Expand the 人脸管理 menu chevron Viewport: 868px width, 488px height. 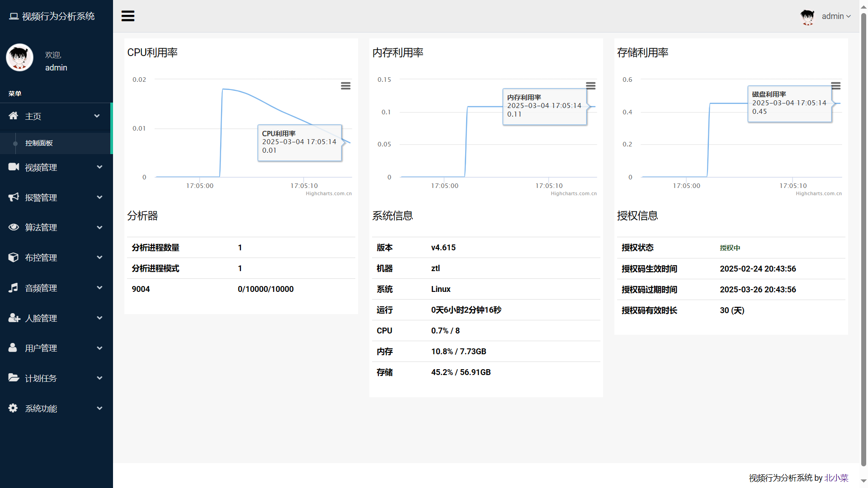pos(99,318)
